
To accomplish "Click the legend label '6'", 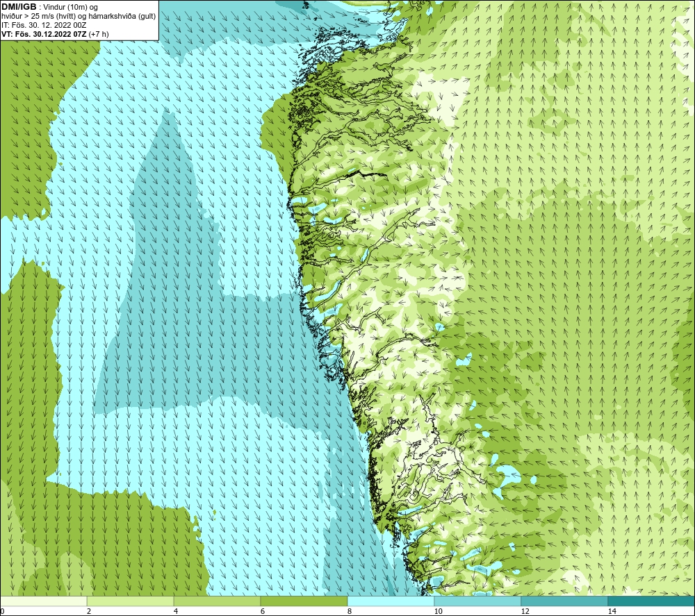I will click(263, 611).
